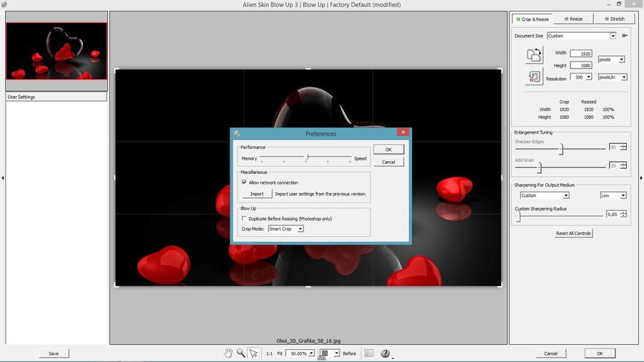Click the reset crop to original icon
644x362 pixels.
(534, 77)
